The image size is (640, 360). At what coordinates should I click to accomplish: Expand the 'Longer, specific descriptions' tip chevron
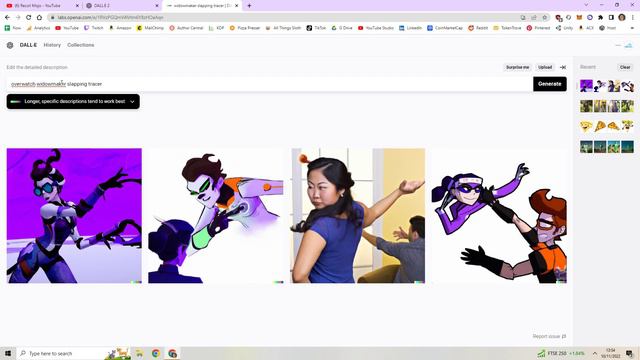coord(132,102)
